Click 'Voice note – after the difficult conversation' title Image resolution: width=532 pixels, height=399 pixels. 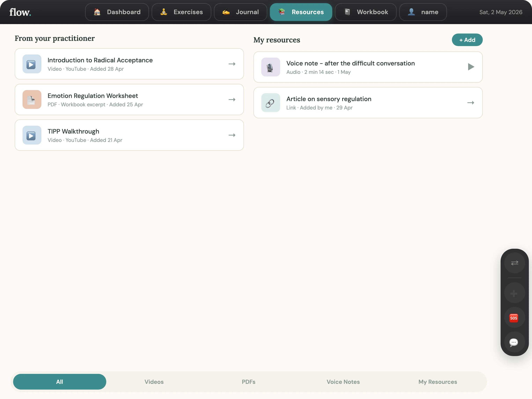click(350, 63)
